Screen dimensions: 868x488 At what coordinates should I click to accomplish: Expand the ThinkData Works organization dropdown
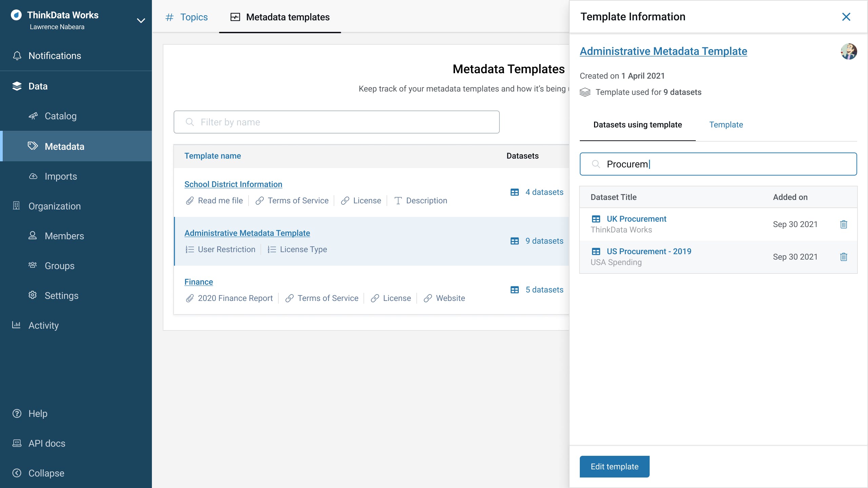click(141, 20)
